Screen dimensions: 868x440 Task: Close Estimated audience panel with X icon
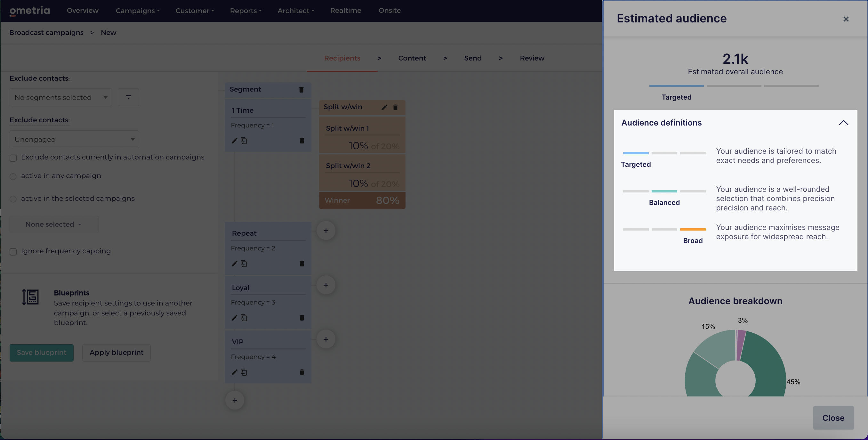click(x=846, y=19)
